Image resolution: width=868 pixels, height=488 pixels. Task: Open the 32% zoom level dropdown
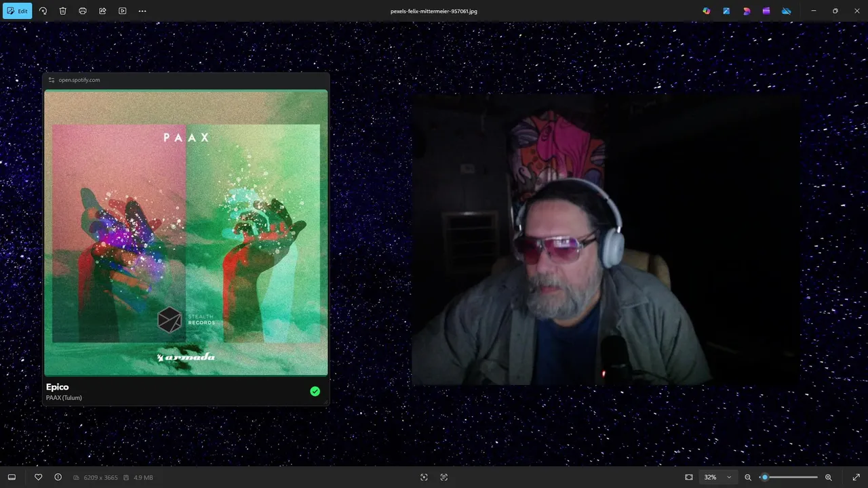[717, 477]
